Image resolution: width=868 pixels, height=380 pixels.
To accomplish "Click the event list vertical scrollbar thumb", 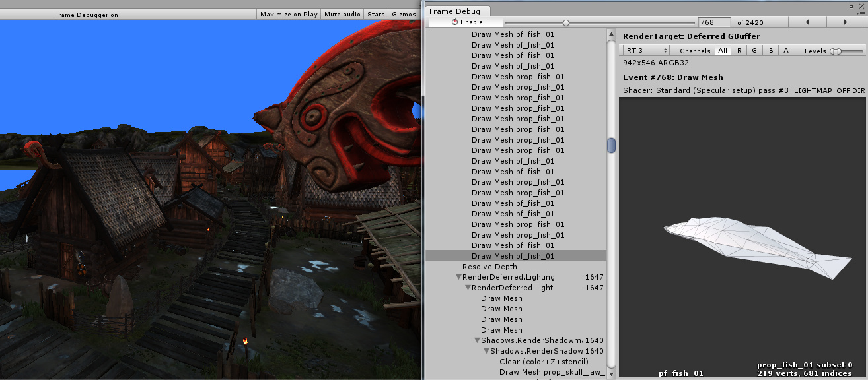I will coord(612,145).
